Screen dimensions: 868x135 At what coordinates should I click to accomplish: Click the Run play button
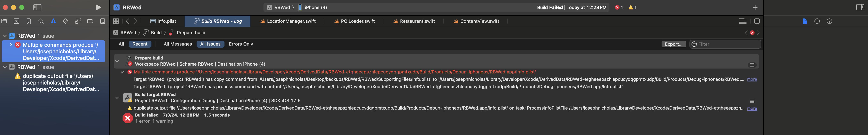pyautogui.click(x=98, y=7)
